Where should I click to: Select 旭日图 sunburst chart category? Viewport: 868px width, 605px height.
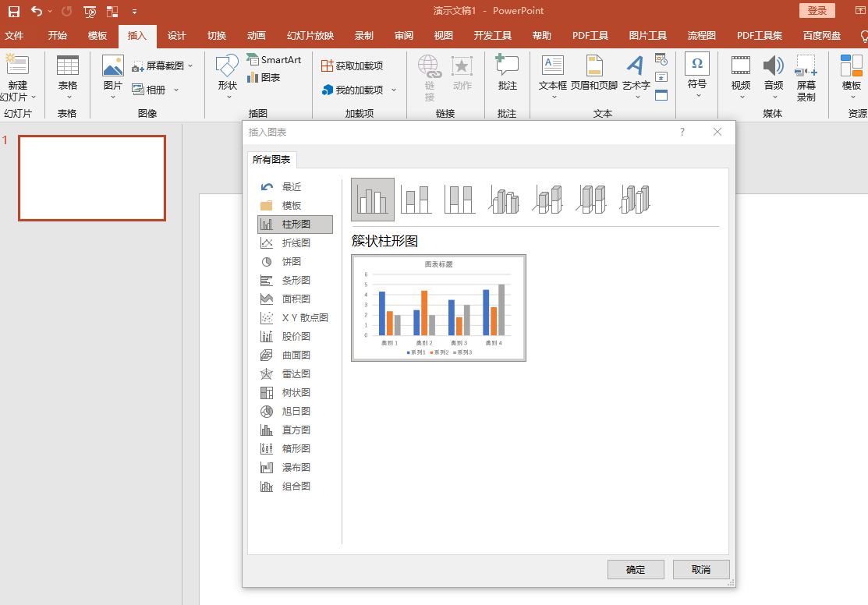(295, 412)
